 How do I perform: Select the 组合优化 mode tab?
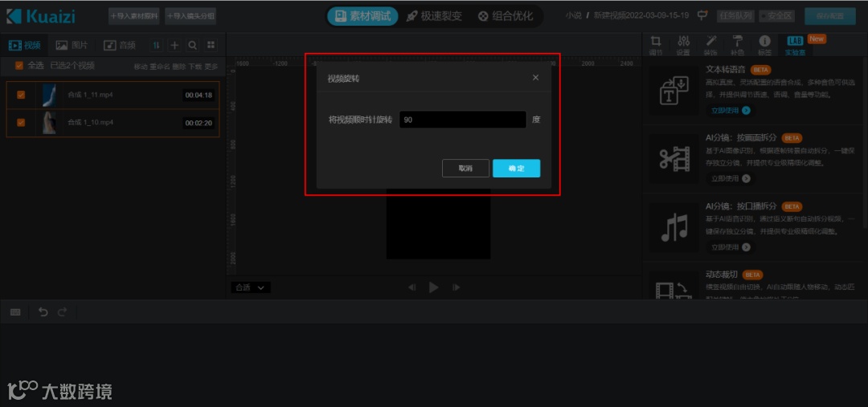point(506,16)
